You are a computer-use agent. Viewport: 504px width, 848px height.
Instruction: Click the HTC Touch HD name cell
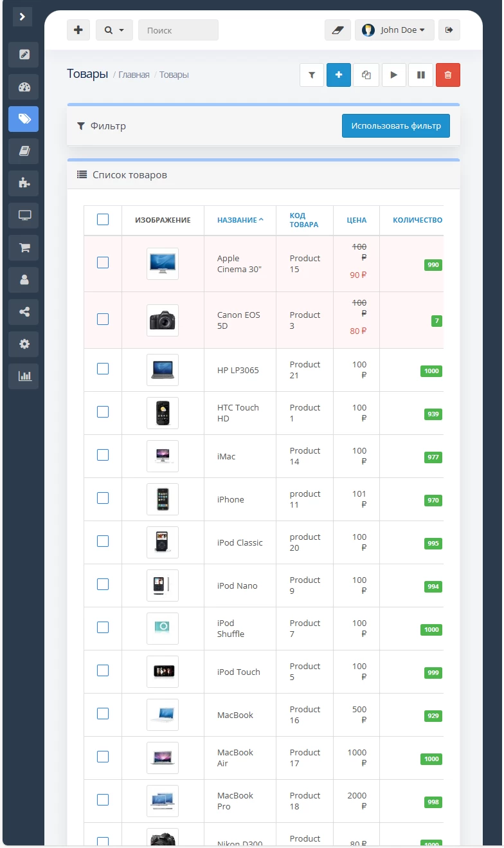240,413
